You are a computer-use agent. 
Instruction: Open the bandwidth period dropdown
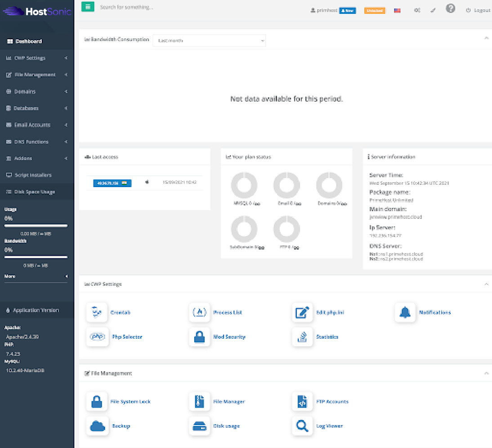(209, 40)
